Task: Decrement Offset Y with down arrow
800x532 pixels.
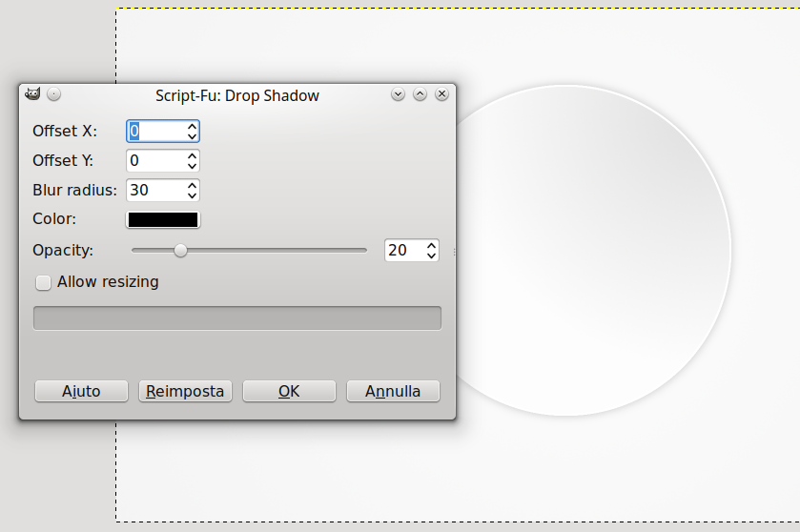Action: pyautogui.click(x=192, y=166)
